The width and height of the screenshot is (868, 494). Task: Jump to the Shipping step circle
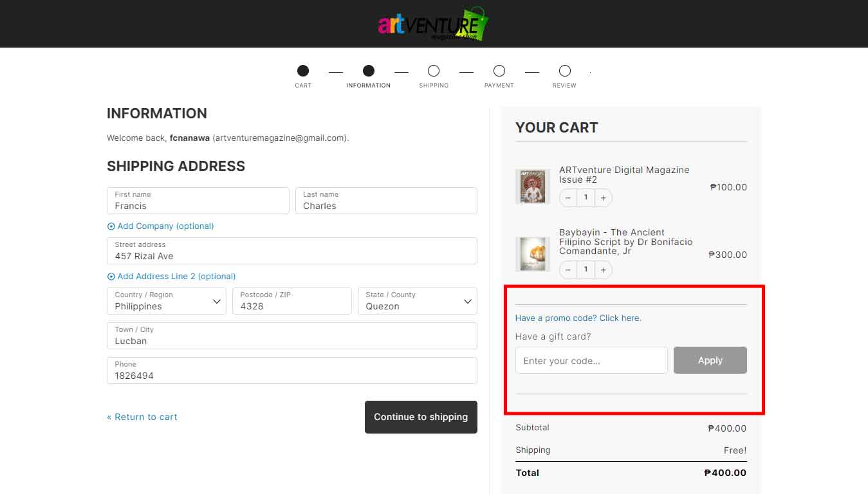coord(434,71)
